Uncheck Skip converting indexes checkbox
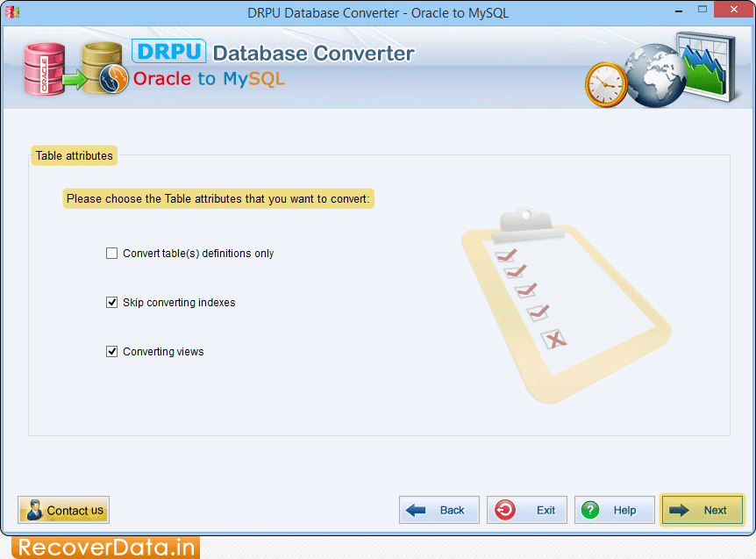 [x=111, y=303]
